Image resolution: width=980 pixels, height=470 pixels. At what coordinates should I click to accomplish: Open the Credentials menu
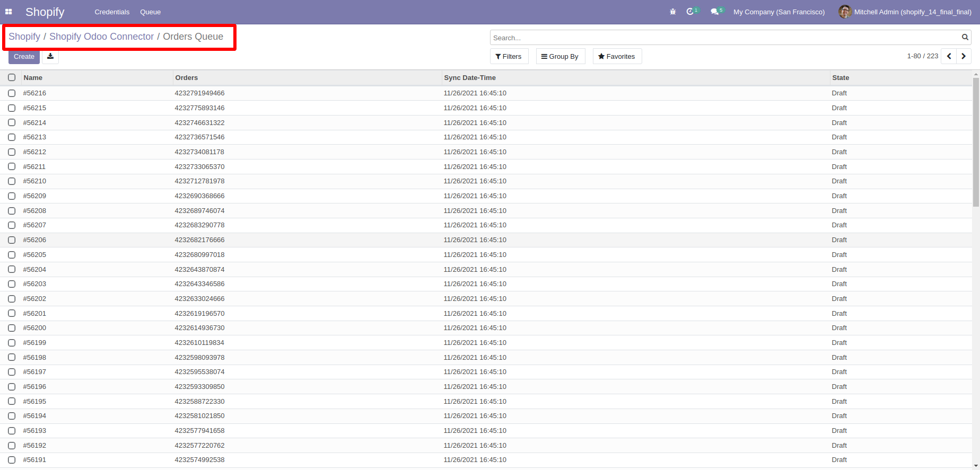pyautogui.click(x=112, y=12)
